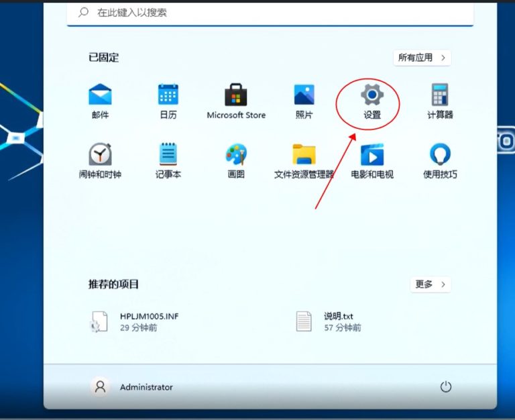Viewport: 515px width, 420px height.
Task: Open 文件资源管理器 file explorer
Action: [x=304, y=161]
